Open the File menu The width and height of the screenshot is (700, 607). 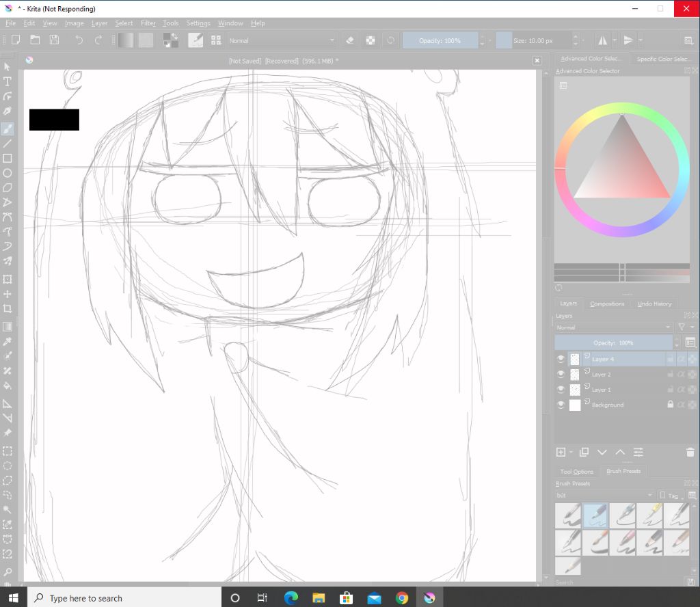tap(10, 23)
